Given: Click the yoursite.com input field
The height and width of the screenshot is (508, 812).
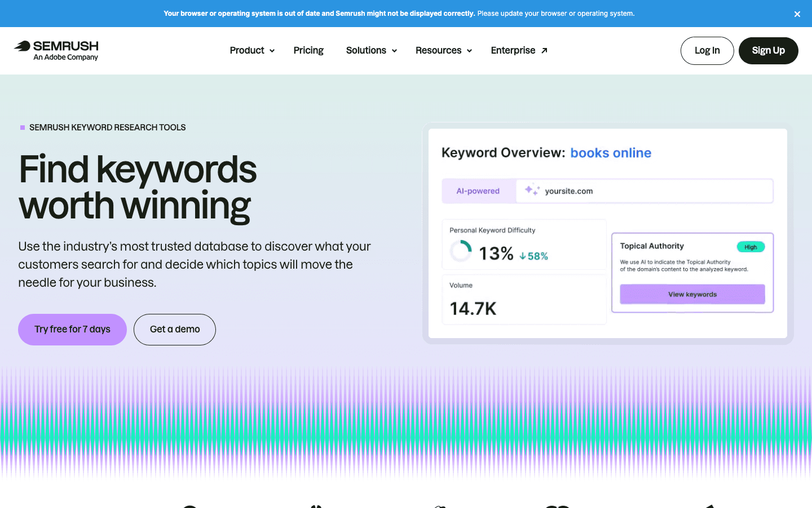Looking at the screenshot, I should pos(645,191).
